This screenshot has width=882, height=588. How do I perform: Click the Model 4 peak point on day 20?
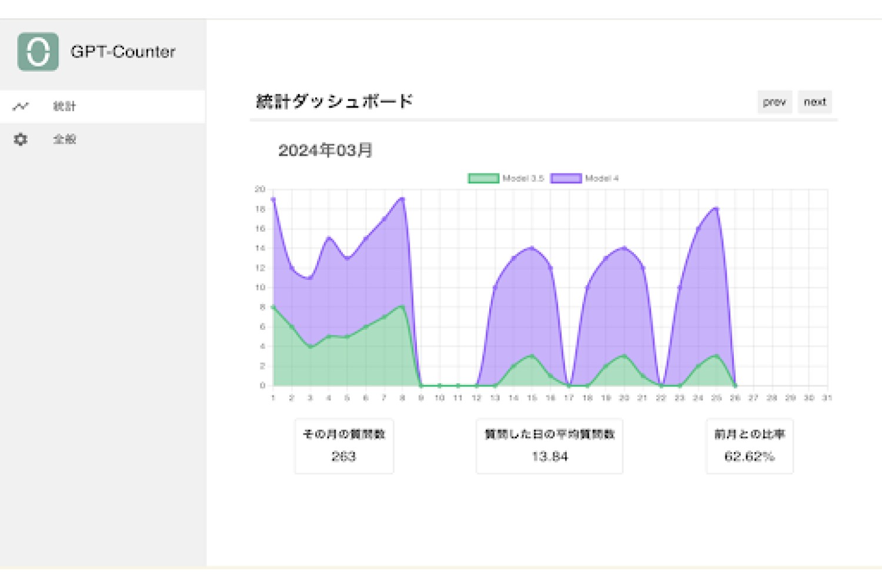point(624,248)
